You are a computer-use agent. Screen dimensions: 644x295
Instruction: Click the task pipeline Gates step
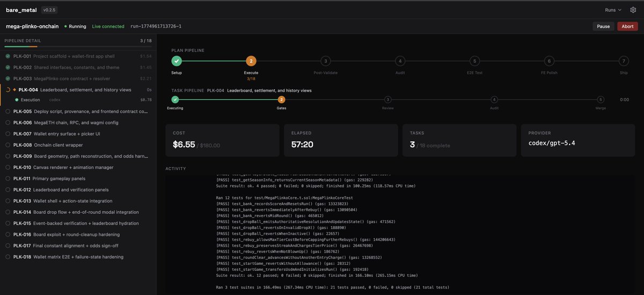coord(281,99)
